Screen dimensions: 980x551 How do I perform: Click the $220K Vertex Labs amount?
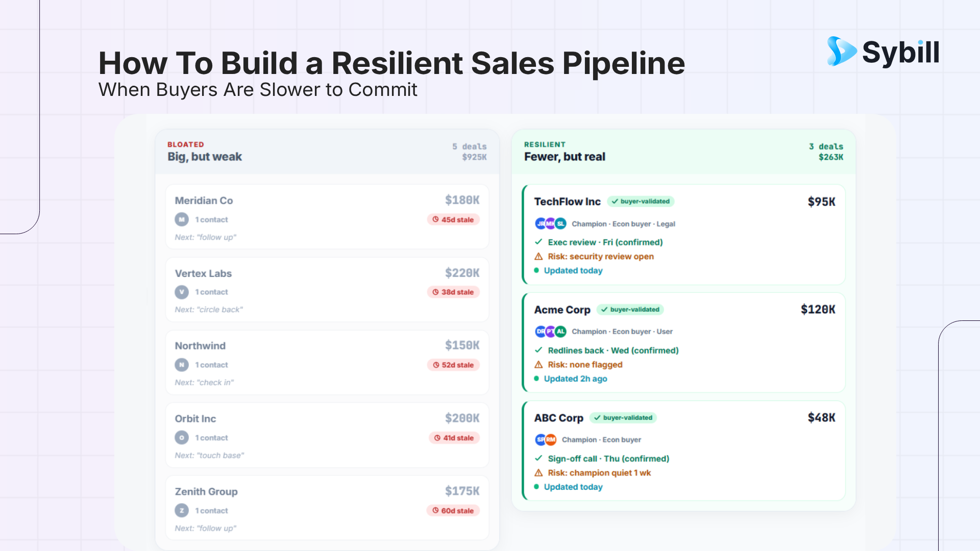462,273
